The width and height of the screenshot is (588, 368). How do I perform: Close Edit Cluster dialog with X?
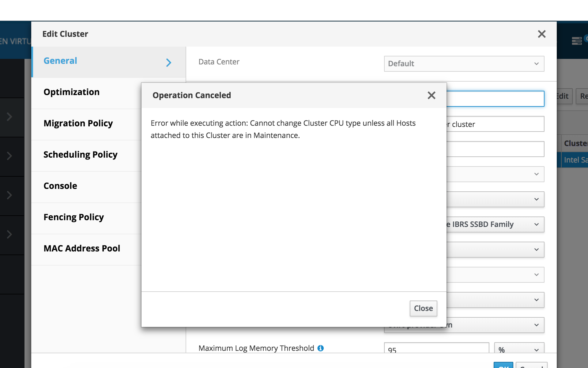tap(541, 34)
